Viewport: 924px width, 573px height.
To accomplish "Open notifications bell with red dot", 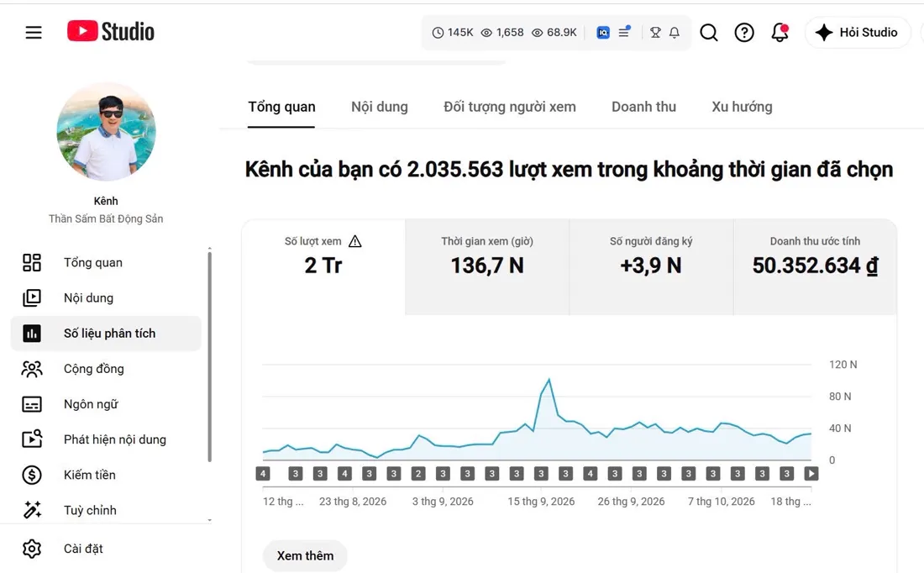I will click(x=780, y=33).
